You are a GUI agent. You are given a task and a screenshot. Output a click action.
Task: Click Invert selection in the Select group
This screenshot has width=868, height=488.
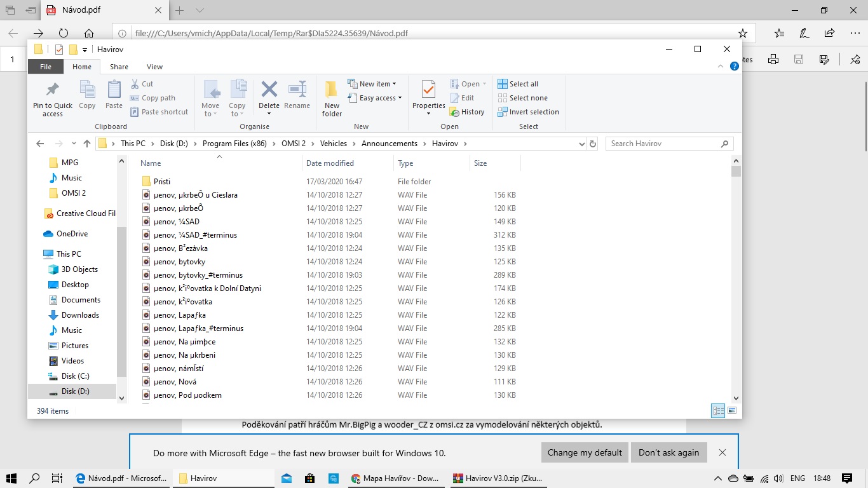click(528, 112)
